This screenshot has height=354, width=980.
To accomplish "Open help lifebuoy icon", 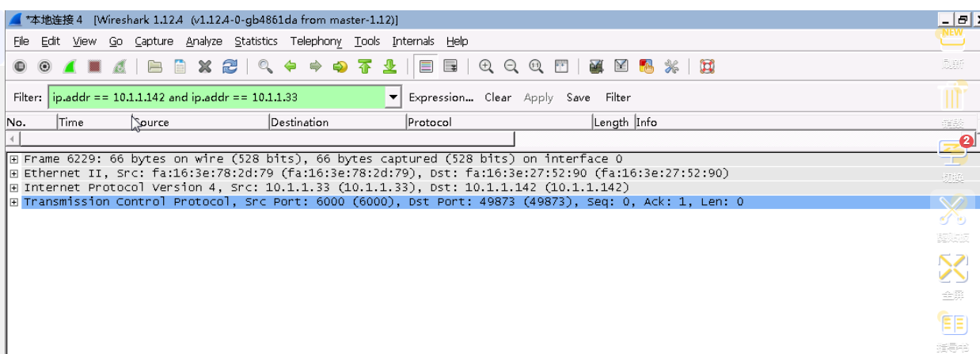I will click(708, 67).
